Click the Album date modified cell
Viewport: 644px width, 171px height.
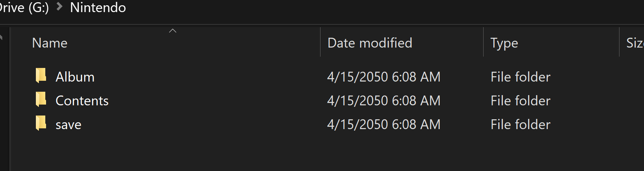384,77
